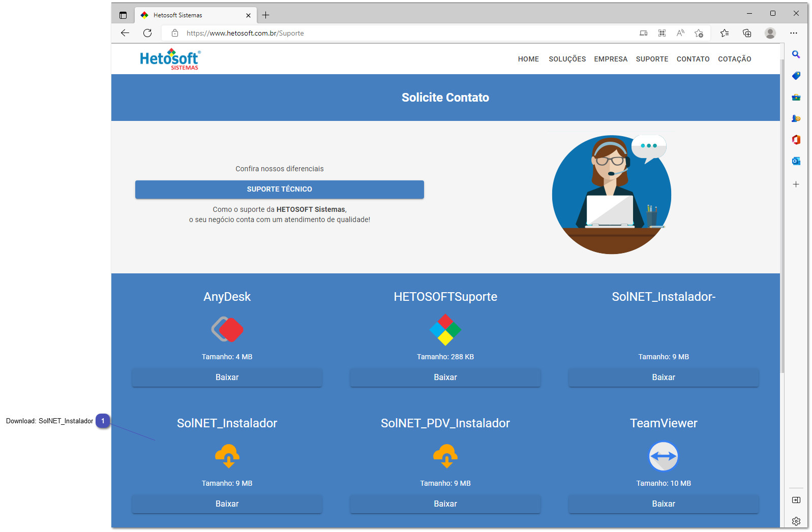812x532 pixels.
Task: Click 'Tamanho: 4 MB' text
Action: [227, 357]
